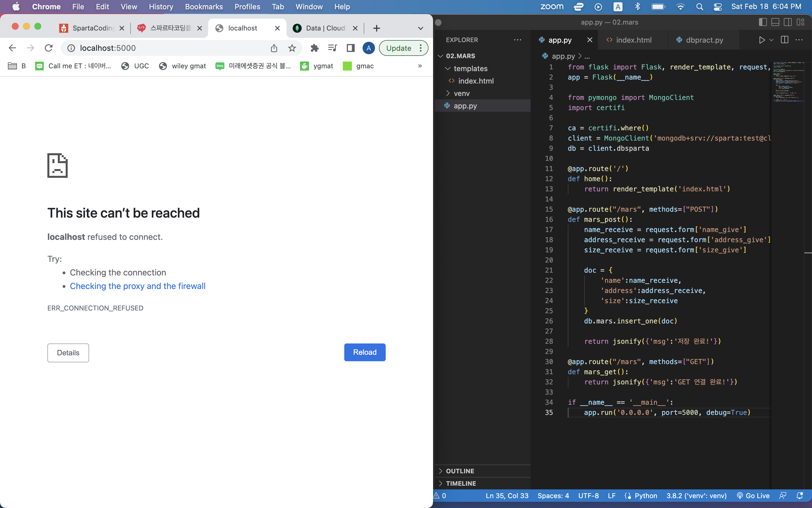Close the localhost tab
Viewport: 812px width, 508px height.
click(x=277, y=28)
